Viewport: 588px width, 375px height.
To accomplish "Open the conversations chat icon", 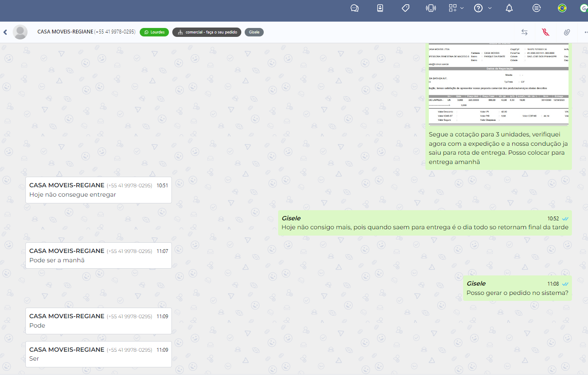I will pyautogui.click(x=355, y=8).
